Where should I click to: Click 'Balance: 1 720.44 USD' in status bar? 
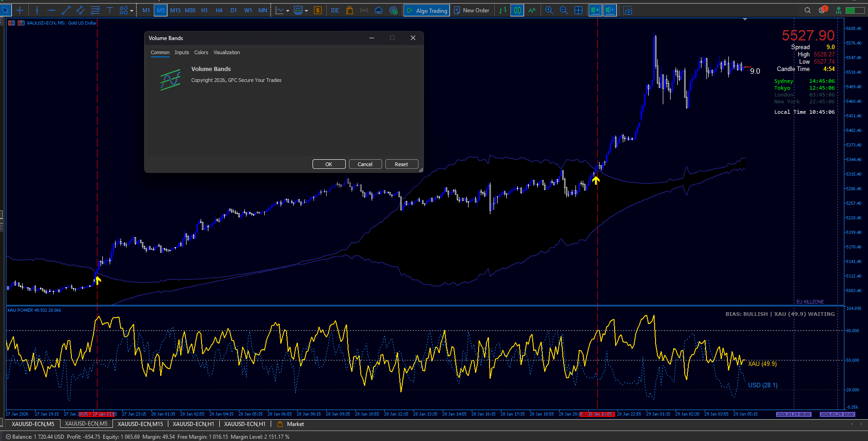38,437
